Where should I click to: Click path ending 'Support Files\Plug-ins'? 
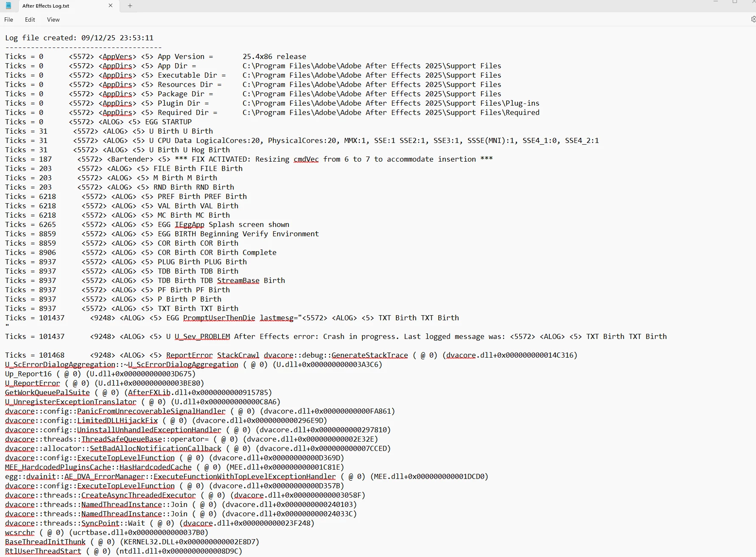pos(391,103)
